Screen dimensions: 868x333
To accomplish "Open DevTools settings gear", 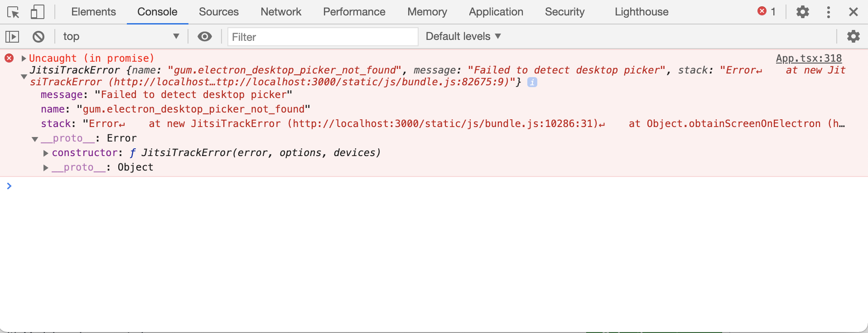I will tap(803, 12).
